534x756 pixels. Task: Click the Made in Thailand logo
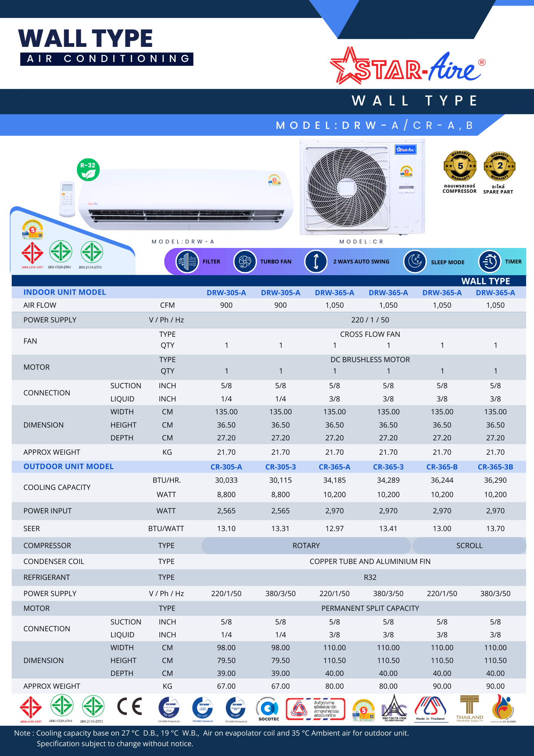430,708
